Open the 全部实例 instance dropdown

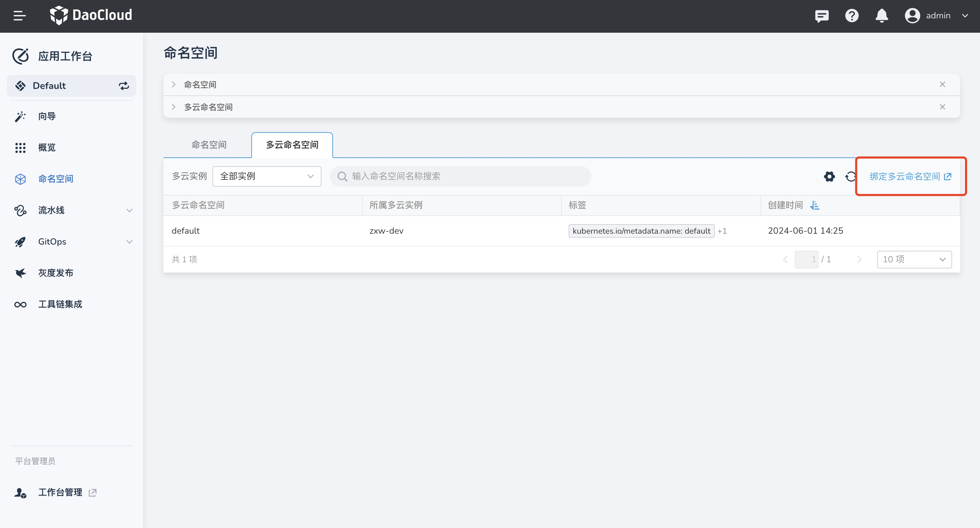click(x=267, y=176)
